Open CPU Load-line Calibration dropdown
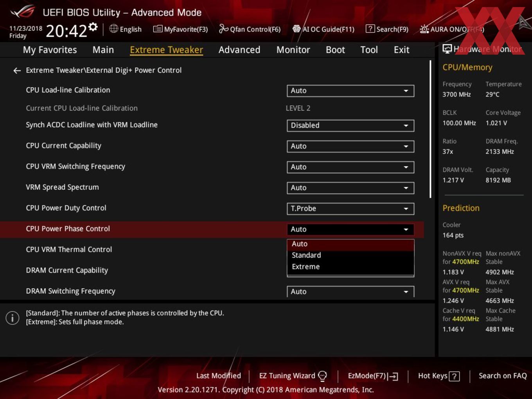The image size is (532, 399). [x=350, y=91]
